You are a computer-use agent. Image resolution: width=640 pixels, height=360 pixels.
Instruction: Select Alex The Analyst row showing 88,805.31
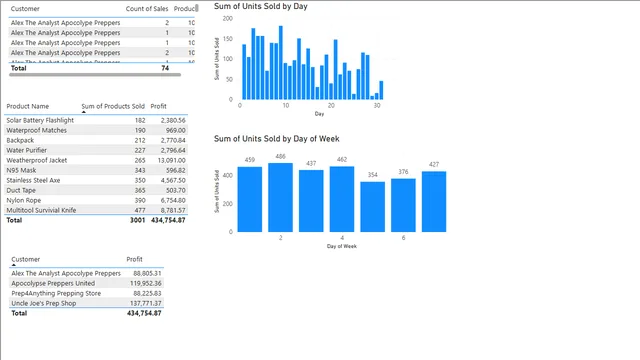(x=87, y=273)
